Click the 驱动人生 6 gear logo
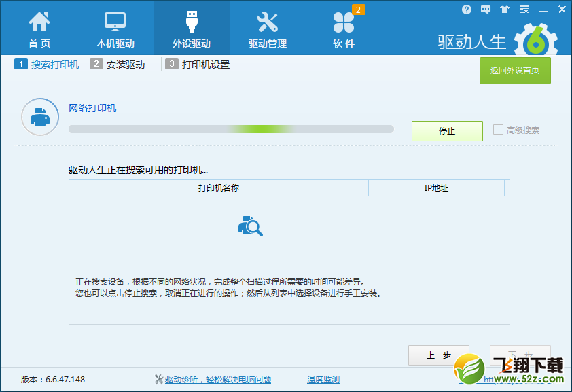572x392 pixels. pos(536,41)
